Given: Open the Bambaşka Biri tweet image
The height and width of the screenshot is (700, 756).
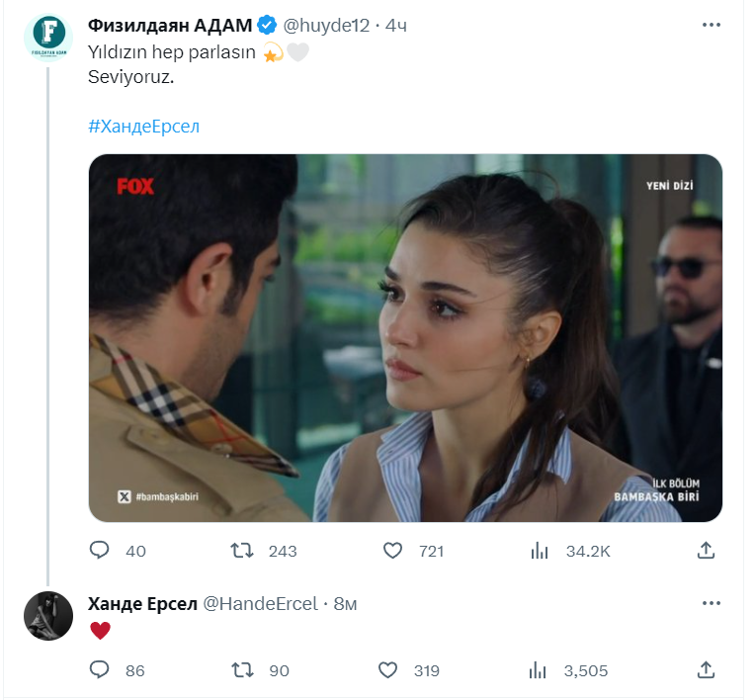Looking at the screenshot, I should [405, 337].
